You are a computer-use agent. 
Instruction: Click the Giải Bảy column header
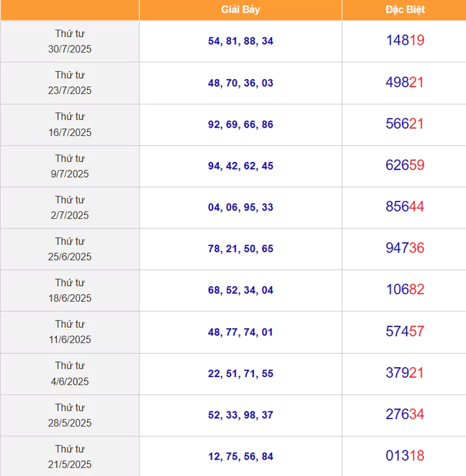click(241, 10)
